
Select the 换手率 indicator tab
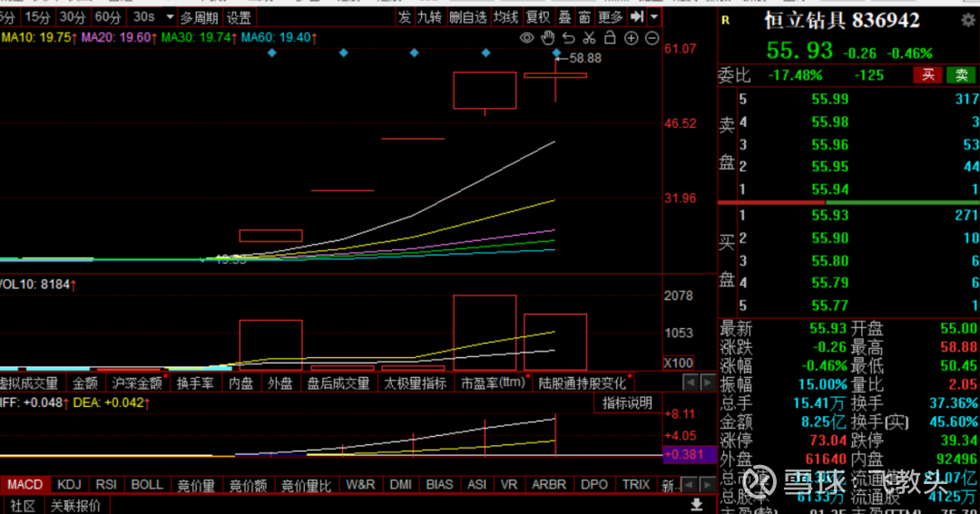click(195, 383)
